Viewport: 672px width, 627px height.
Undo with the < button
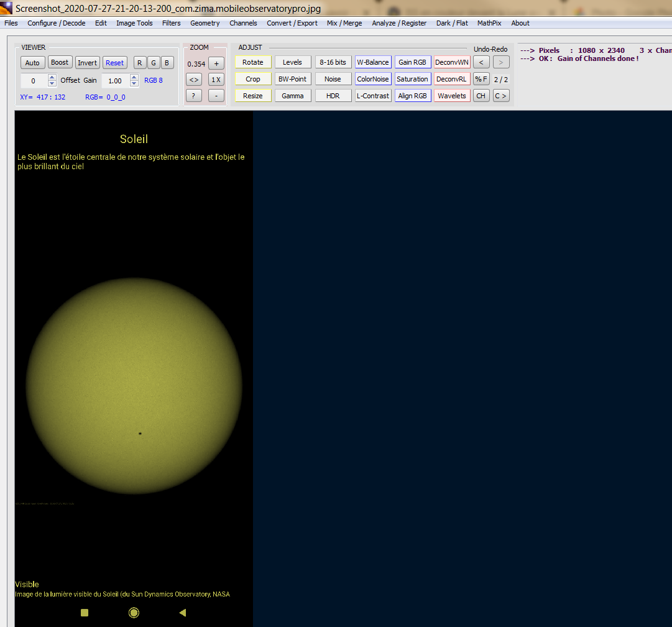[481, 62]
